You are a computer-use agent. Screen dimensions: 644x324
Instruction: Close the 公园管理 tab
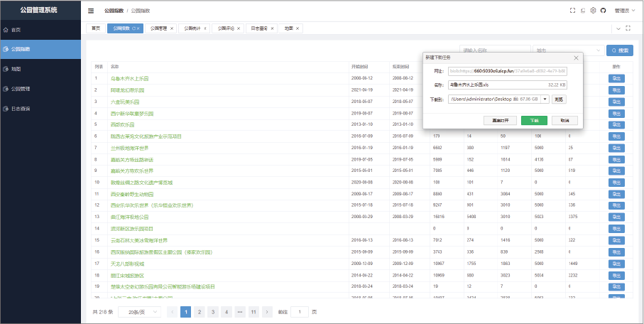click(x=172, y=28)
